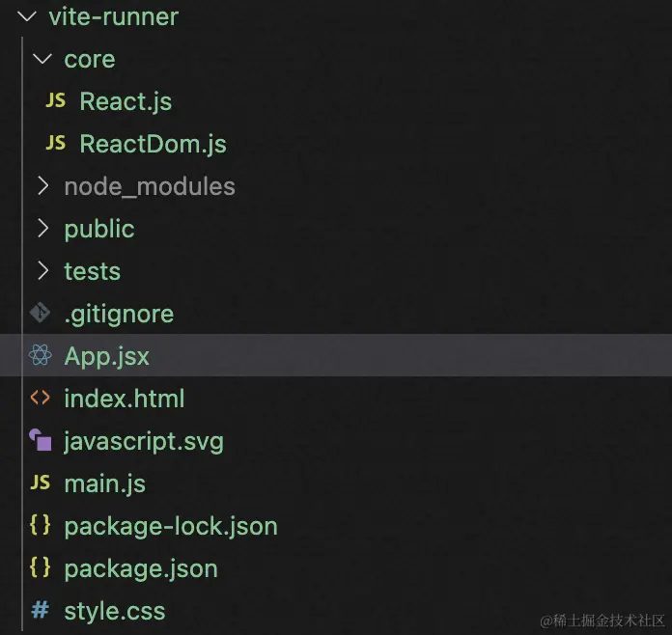This screenshot has width=672, height=635.
Task: Open the App.jsx file
Action: tap(107, 357)
